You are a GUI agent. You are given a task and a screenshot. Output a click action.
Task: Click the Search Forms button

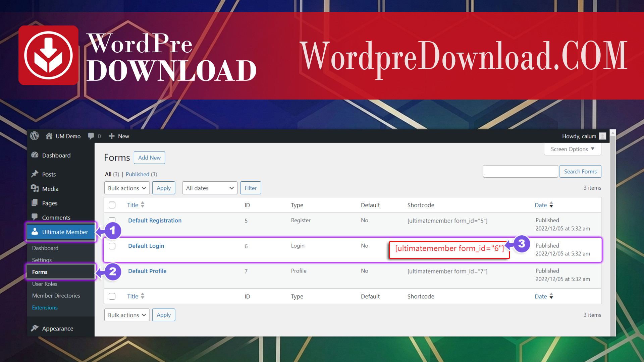pyautogui.click(x=580, y=171)
